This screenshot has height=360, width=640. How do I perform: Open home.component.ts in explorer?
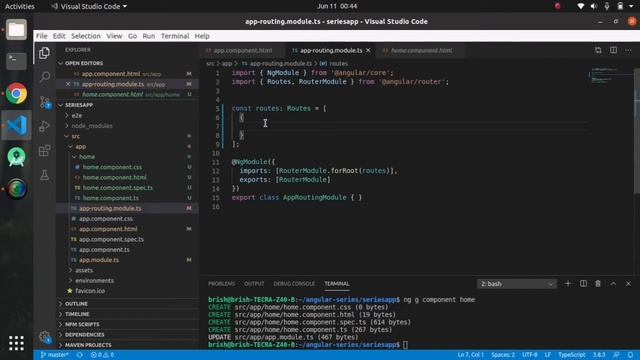tap(111, 198)
